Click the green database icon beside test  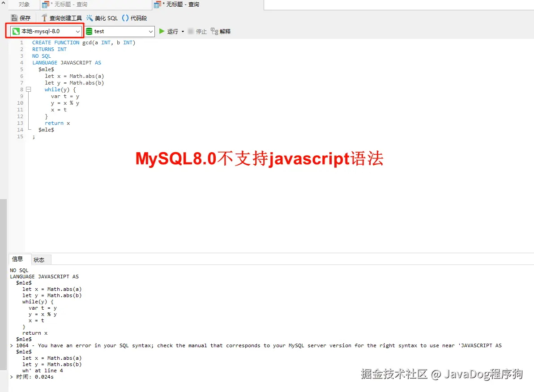click(x=89, y=31)
